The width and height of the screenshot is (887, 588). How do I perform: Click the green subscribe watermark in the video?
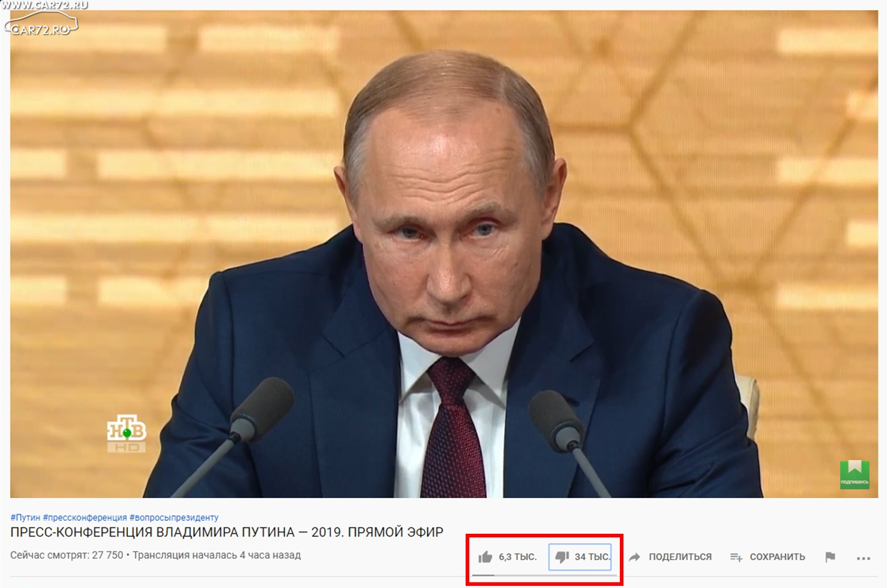854,475
